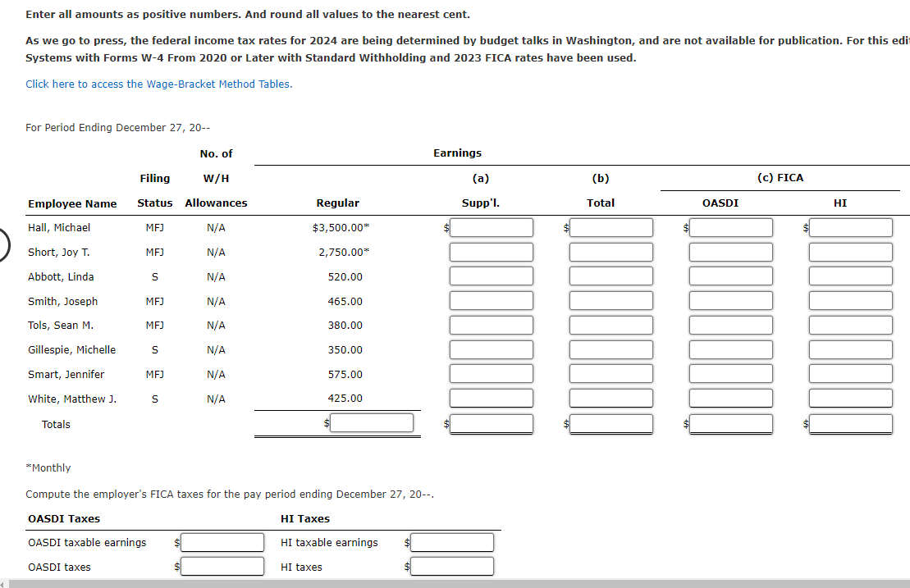Viewport: 910px width, 588px height.
Task: Click Hall, Michael's Supp'l earnings field
Action: click(491, 227)
